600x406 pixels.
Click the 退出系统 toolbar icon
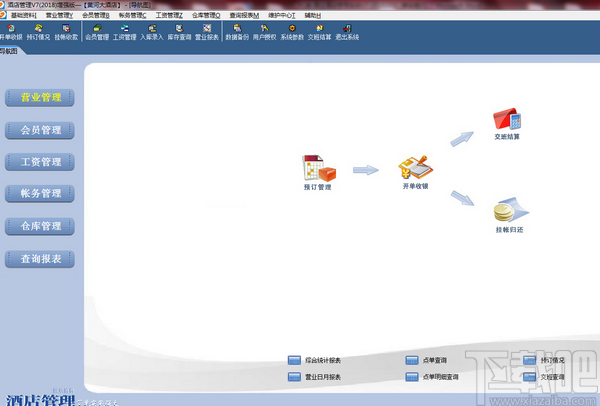tap(347, 33)
